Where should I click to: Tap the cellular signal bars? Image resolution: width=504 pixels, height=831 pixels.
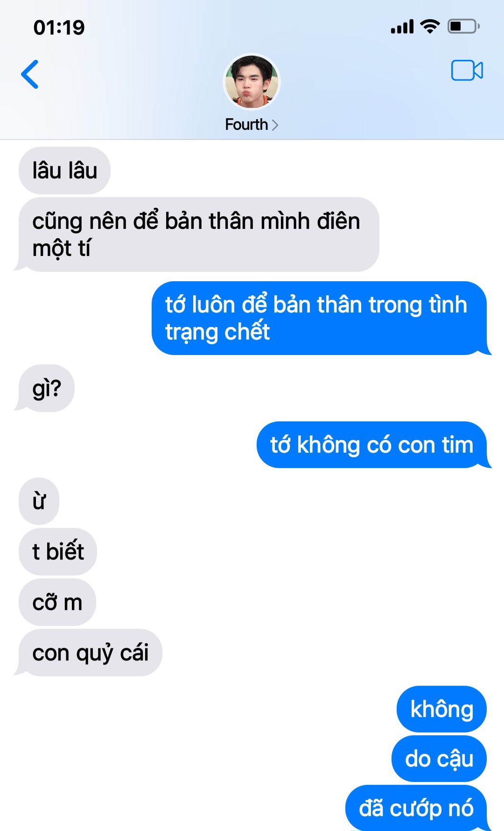(402, 27)
